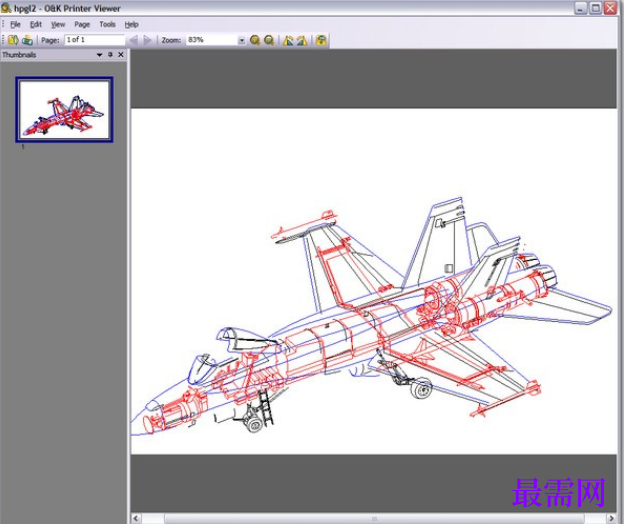Click the application icon in title bar
This screenshot has width=624, height=524.
coord(6,8)
